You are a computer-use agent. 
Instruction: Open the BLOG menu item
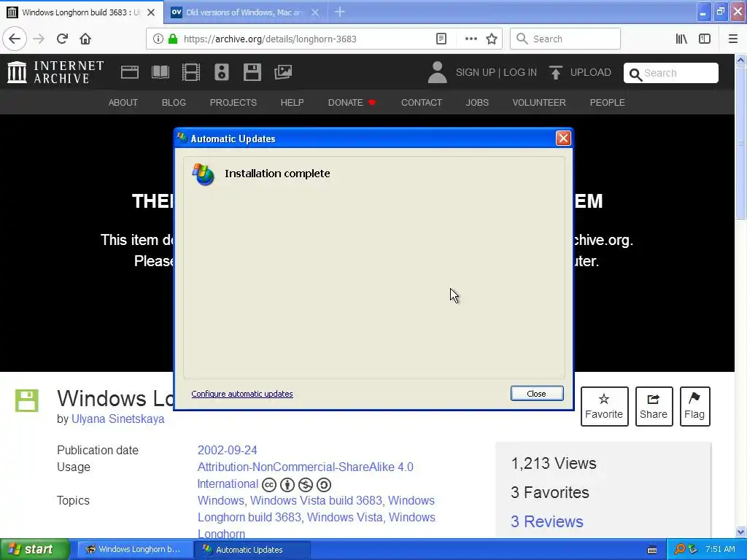tap(174, 102)
